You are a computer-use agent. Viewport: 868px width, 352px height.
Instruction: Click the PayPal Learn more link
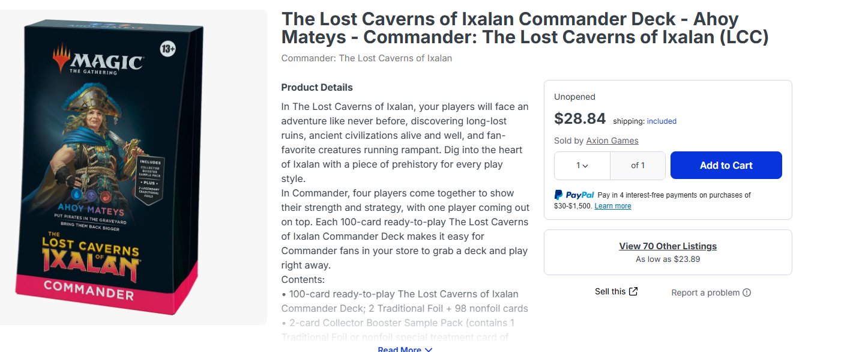[x=612, y=206]
